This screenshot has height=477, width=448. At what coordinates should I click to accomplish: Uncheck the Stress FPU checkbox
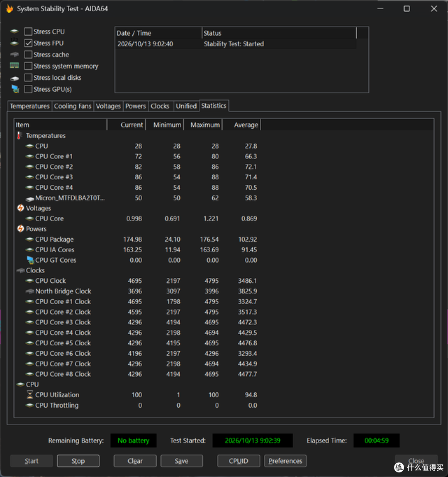[x=28, y=43]
